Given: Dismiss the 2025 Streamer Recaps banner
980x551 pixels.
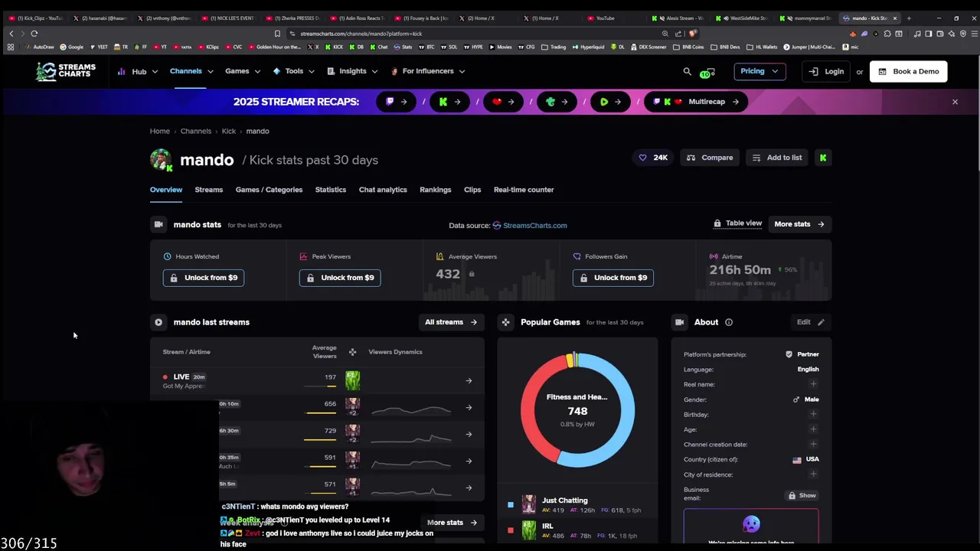Looking at the screenshot, I should pyautogui.click(x=955, y=102).
